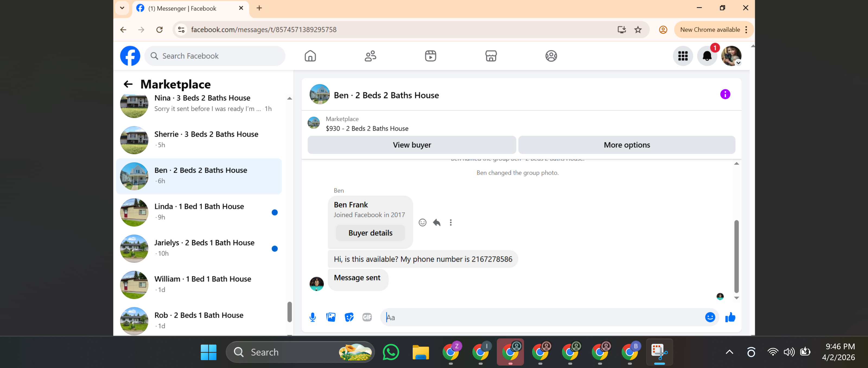Screen dimensions: 868x368
Task: Open the Windows Start menu
Action: (x=208, y=352)
